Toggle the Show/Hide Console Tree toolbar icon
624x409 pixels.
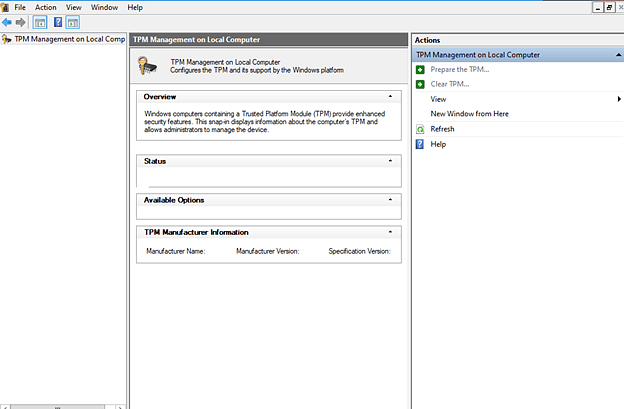[x=40, y=22]
